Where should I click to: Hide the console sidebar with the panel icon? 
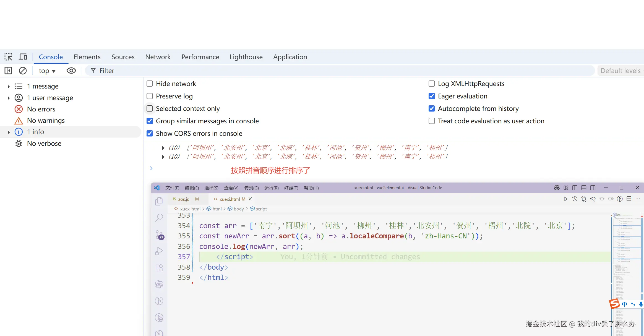8,71
